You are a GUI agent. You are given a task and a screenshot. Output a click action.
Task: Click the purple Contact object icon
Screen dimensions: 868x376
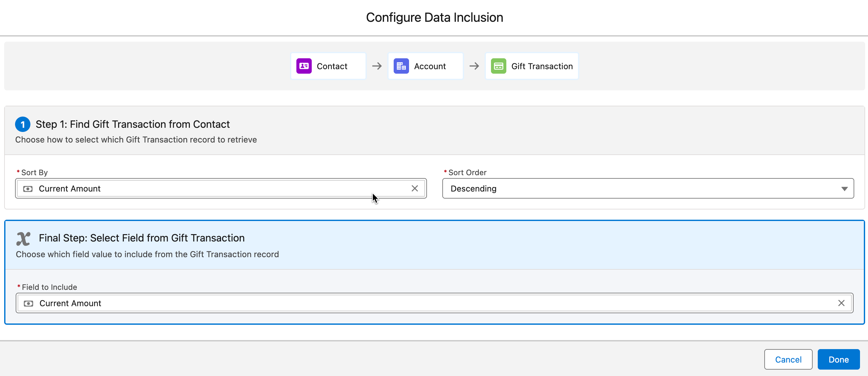(x=304, y=66)
